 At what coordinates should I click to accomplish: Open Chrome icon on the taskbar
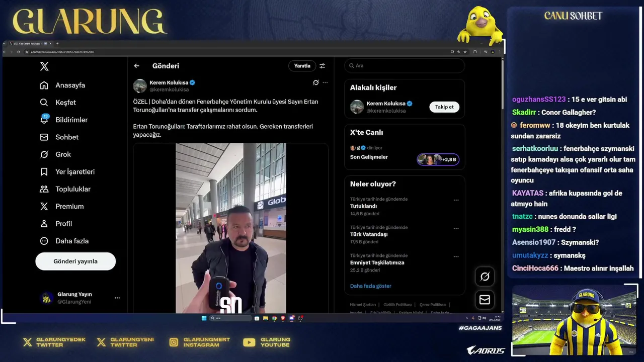pyautogui.click(x=274, y=318)
